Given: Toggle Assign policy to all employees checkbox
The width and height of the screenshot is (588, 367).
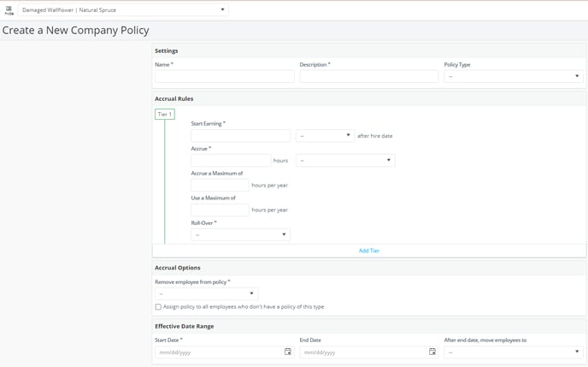Looking at the screenshot, I should point(158,307).
